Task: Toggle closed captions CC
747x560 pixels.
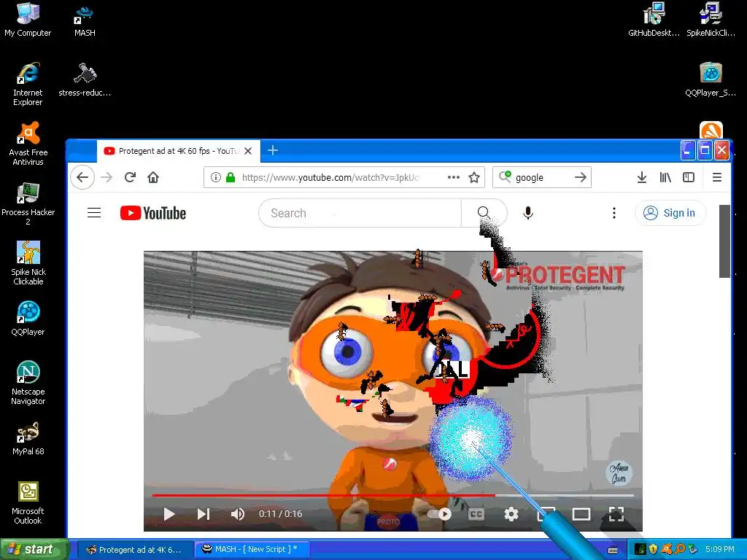Action: tap(476, 514)
